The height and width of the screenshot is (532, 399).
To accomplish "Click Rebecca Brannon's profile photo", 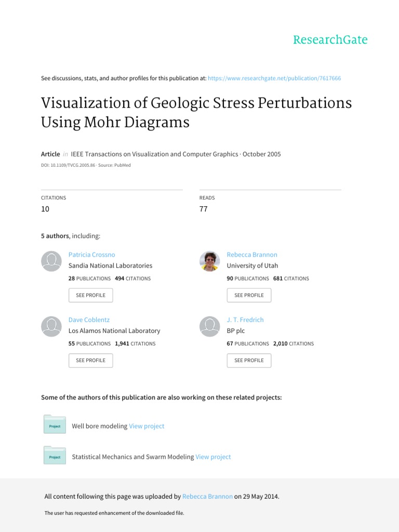I will [210, 261].
